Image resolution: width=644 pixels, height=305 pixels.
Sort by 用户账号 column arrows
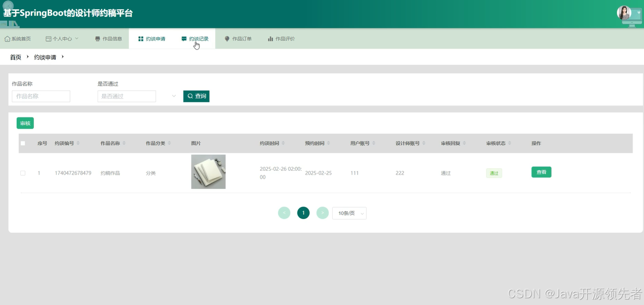click(374, 143)
